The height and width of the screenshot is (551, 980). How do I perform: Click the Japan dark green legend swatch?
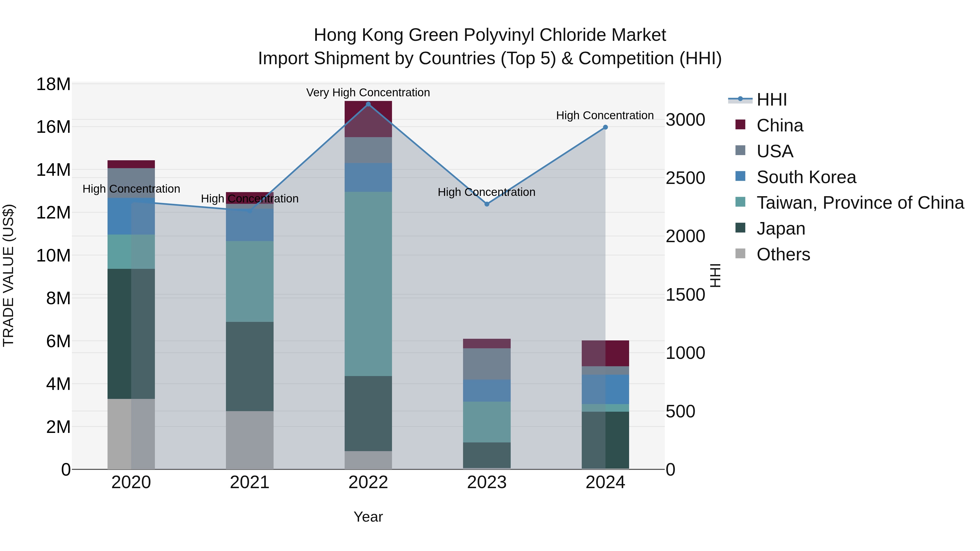[740, 228]
